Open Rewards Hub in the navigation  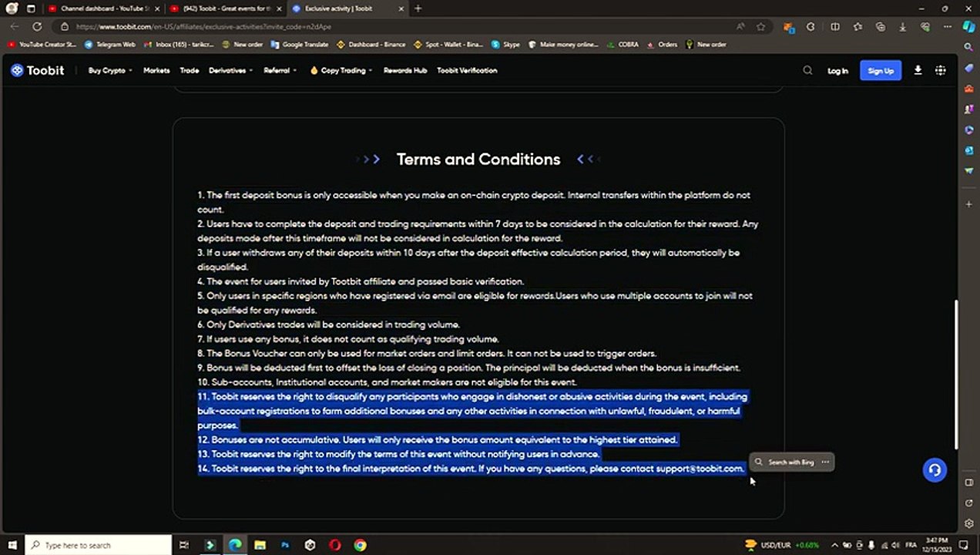click(405, 70)
